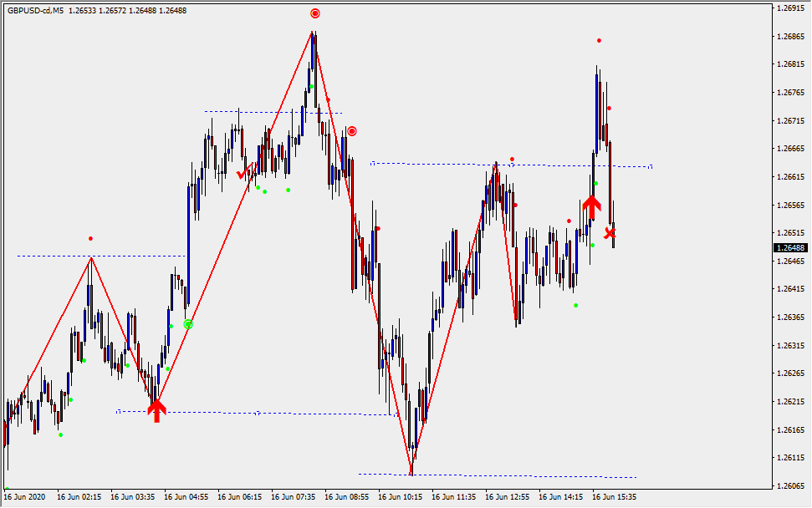Viewport: 812px width, 508px height.
Task: Select the lowest green dot at bottom-left candles
Action: pos(60,434)
